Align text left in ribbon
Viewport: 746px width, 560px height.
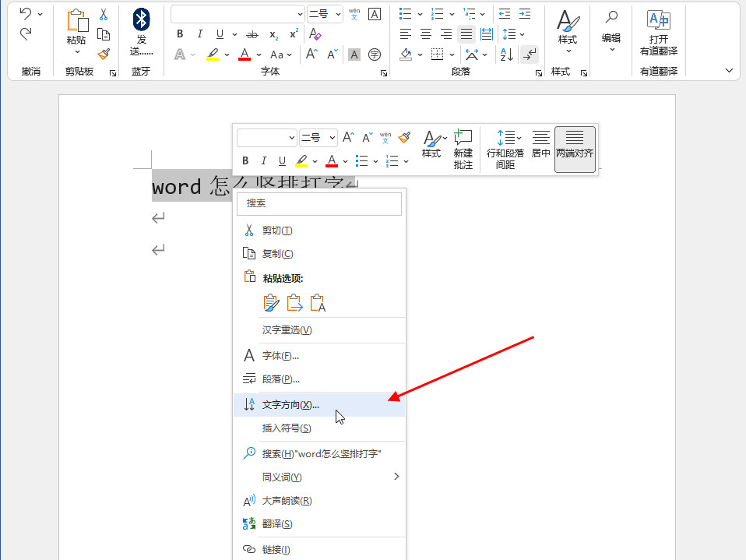tap(406, 34)
